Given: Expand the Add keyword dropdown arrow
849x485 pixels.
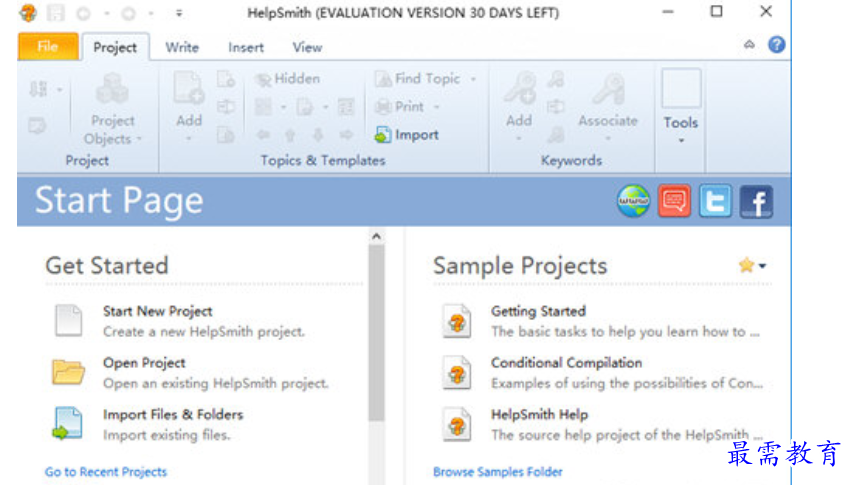Looking at the screenshot, I should pyautogui.click(x=519, y=139).
